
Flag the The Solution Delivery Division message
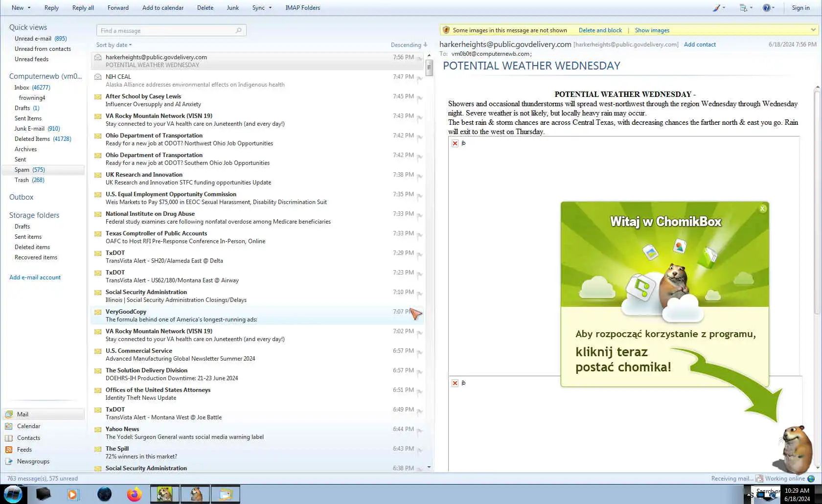(x=420, y=372)
